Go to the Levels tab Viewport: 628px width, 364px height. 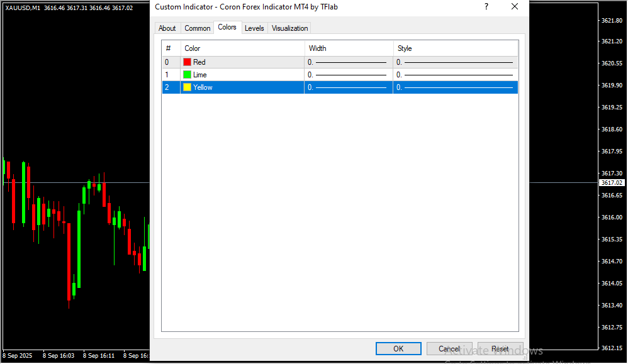(x=254, y=28)
